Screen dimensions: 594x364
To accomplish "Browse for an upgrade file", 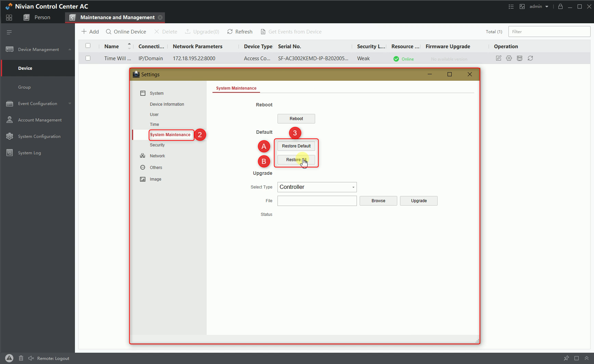I will (378, 201).
